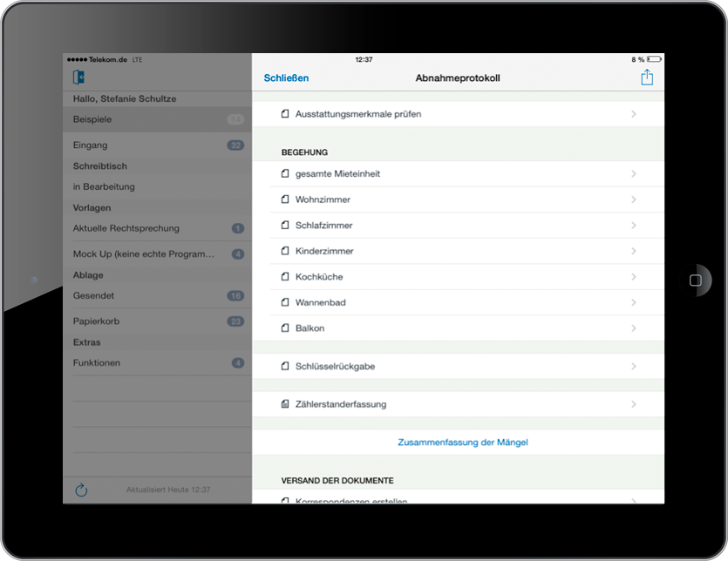This screenshot has width=728, height=561.
Task: Tap document icon beside Wohnzimmer
Action: point(285,199)
